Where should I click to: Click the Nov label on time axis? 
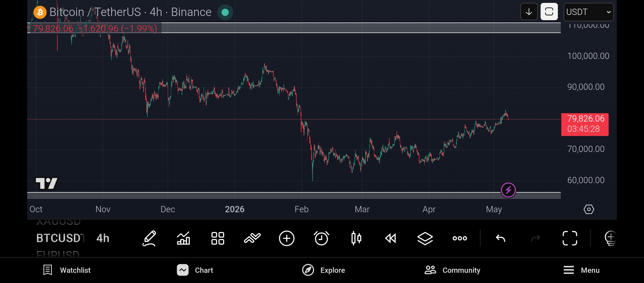pos(103,209)
